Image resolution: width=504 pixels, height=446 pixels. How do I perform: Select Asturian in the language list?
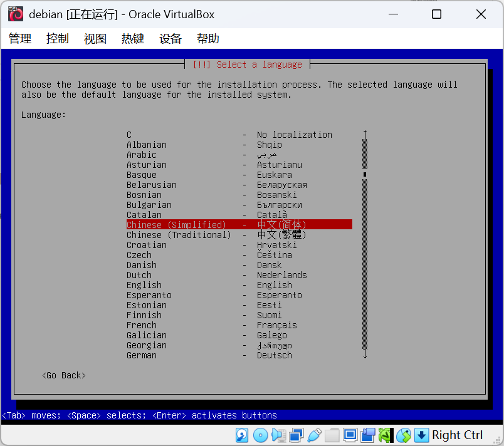coord(239,165)
